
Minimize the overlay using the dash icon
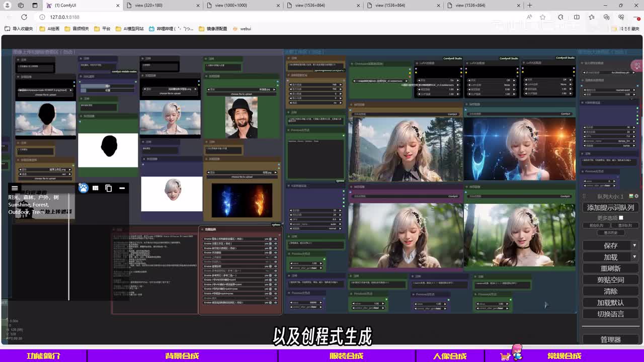click(x=122, y=188)
